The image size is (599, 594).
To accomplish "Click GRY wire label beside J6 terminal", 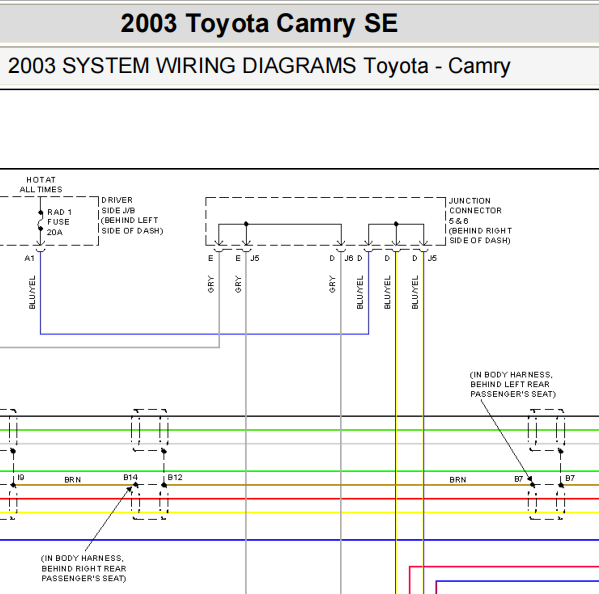I will tap(332, 284).
